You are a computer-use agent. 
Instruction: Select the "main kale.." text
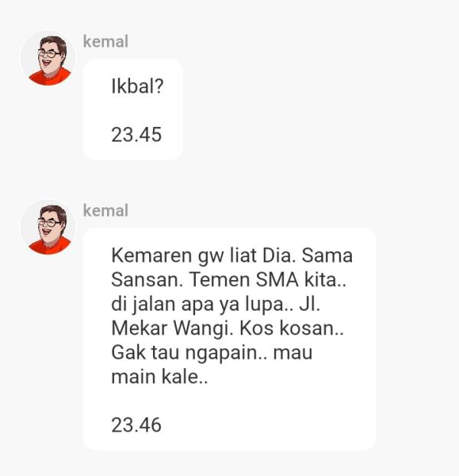[x=160, y=377]
